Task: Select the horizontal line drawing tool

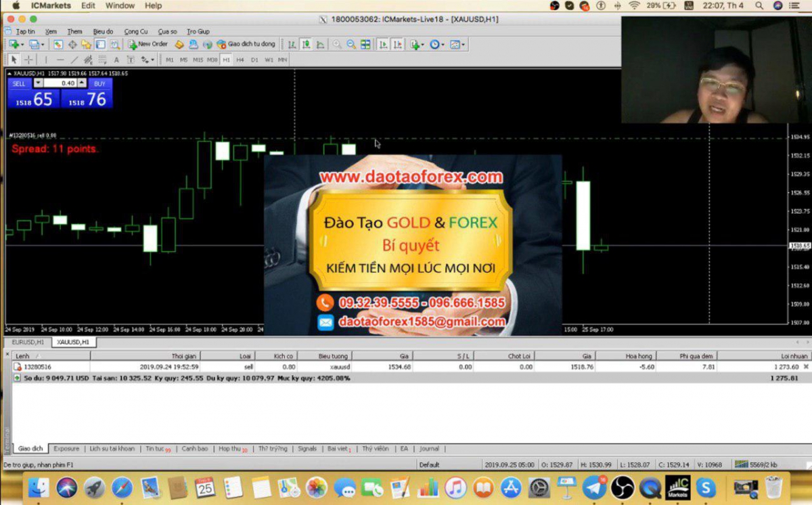Action: [x=60, y=60]
